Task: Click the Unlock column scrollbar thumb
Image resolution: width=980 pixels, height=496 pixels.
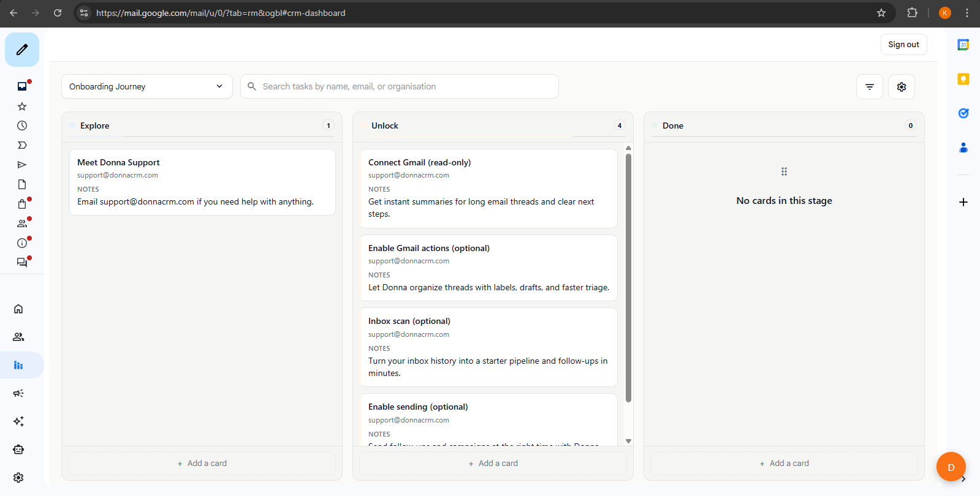Action: tap(628, 278)
